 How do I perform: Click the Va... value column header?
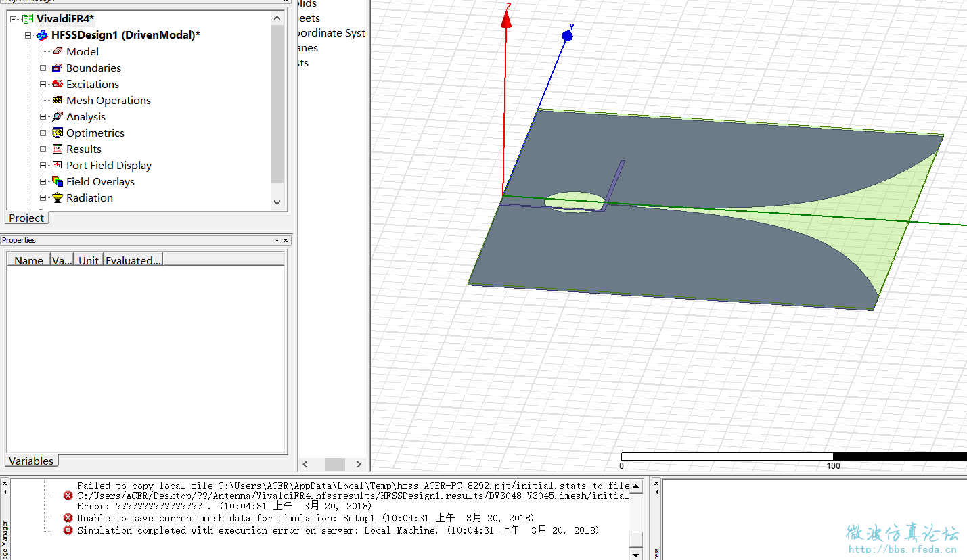coord(63,260)
